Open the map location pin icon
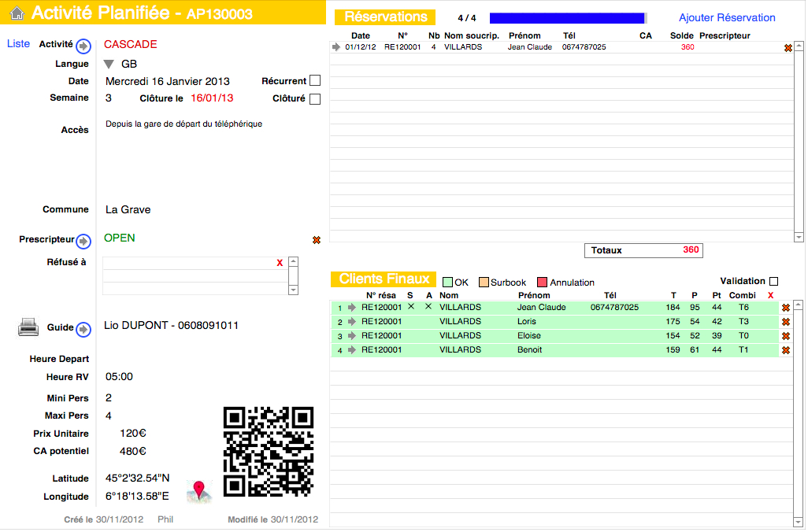 click(x=199, y=491)
